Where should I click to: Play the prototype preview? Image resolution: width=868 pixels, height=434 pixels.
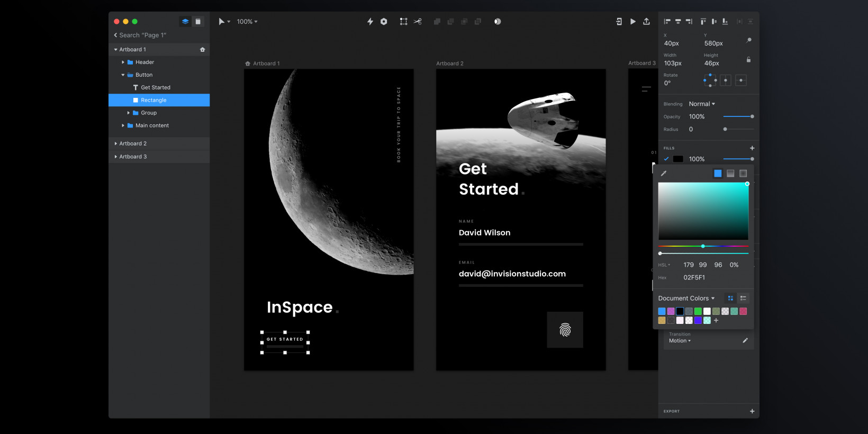[633, 22]
